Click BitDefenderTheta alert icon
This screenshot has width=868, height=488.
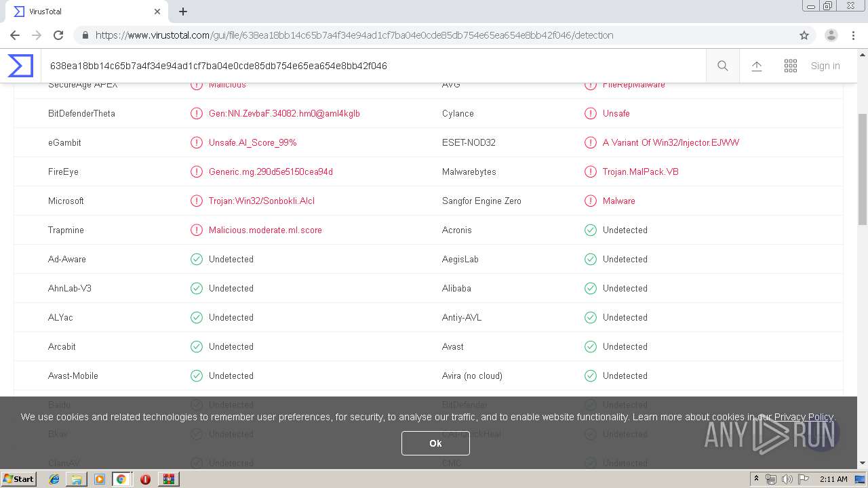coord(197,113)
